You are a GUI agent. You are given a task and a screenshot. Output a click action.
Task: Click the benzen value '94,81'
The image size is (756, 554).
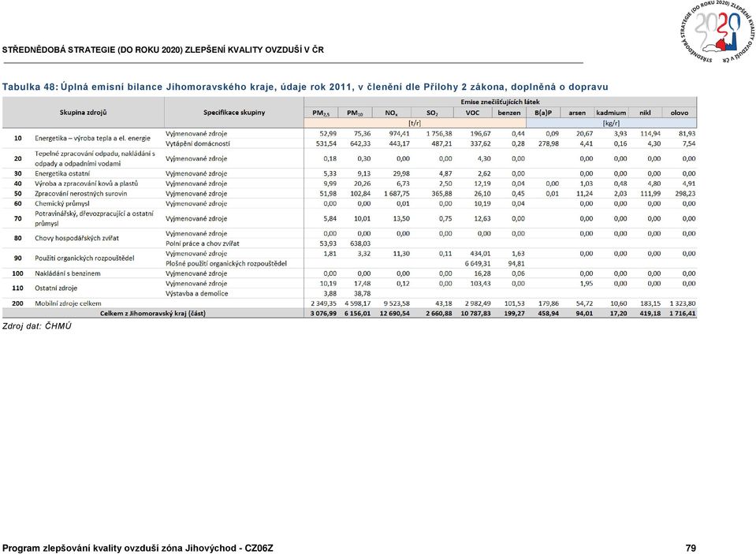click(x=516, y=264)
